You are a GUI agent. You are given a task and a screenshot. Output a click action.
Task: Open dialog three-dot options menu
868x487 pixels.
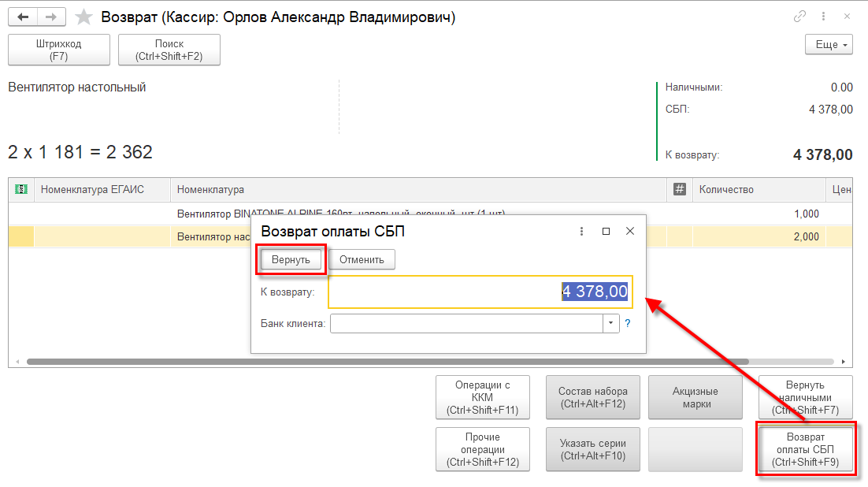pos(581,231)
